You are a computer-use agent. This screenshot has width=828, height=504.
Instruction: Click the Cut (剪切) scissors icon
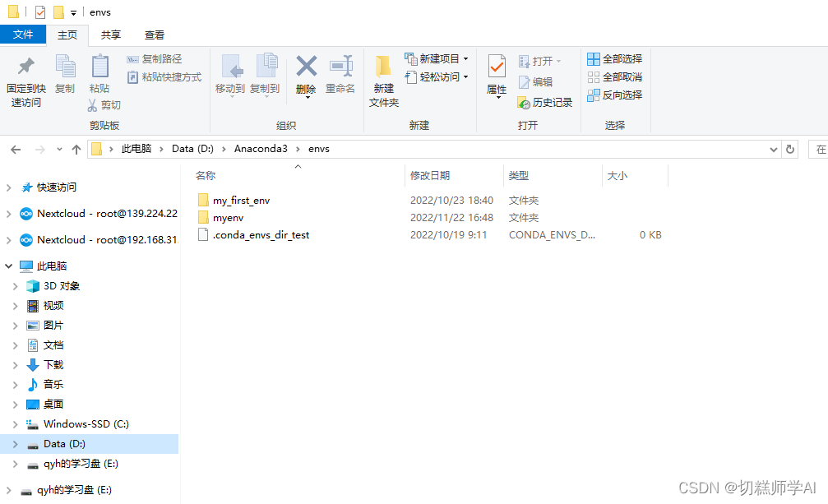pos(92,105)
